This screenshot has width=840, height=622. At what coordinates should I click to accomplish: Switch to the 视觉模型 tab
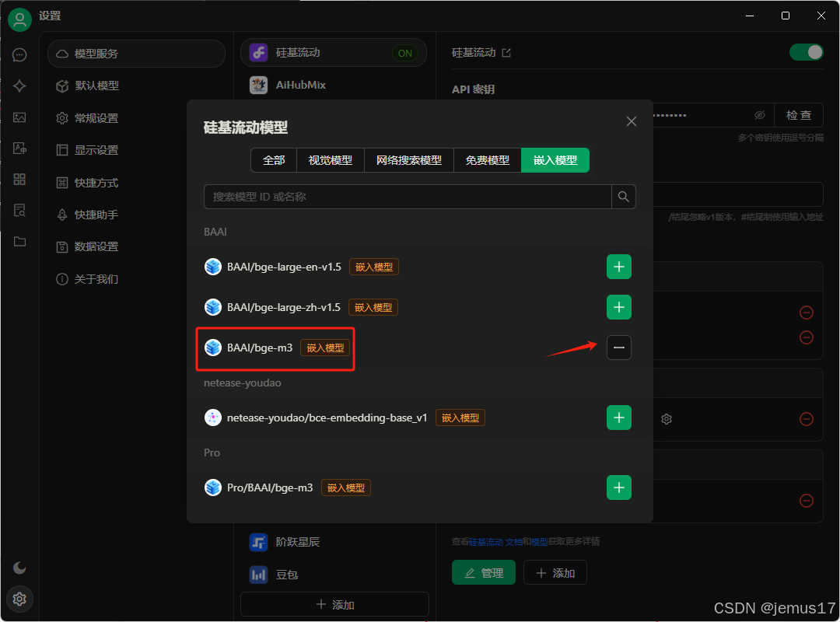point(331,160)
